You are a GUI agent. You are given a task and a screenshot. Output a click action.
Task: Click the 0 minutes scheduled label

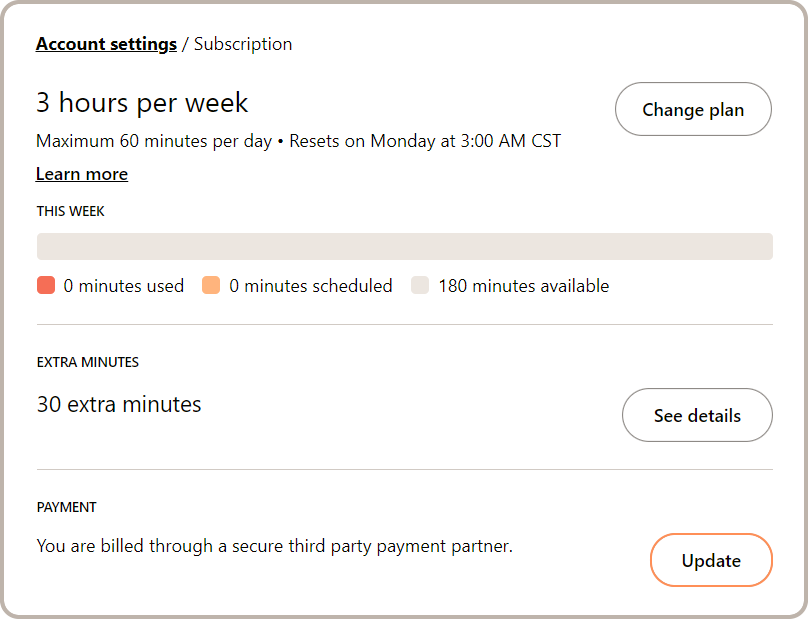(x=311, y=286)
